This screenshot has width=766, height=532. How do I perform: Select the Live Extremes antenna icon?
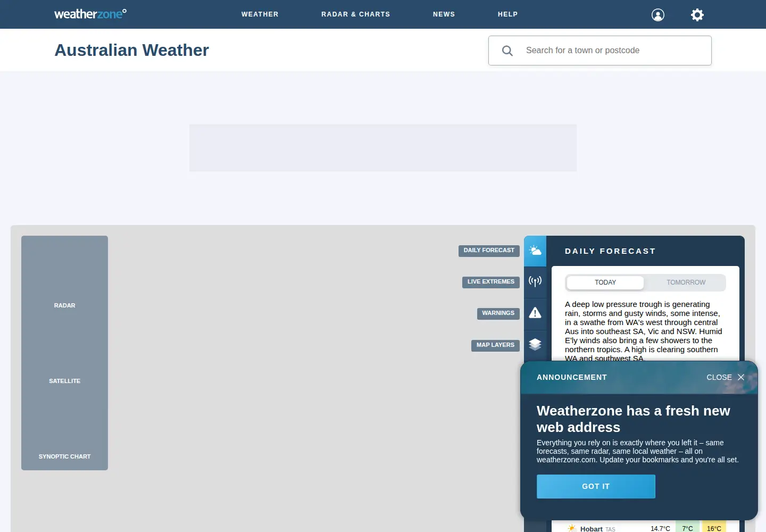click(x=535, y=281)
